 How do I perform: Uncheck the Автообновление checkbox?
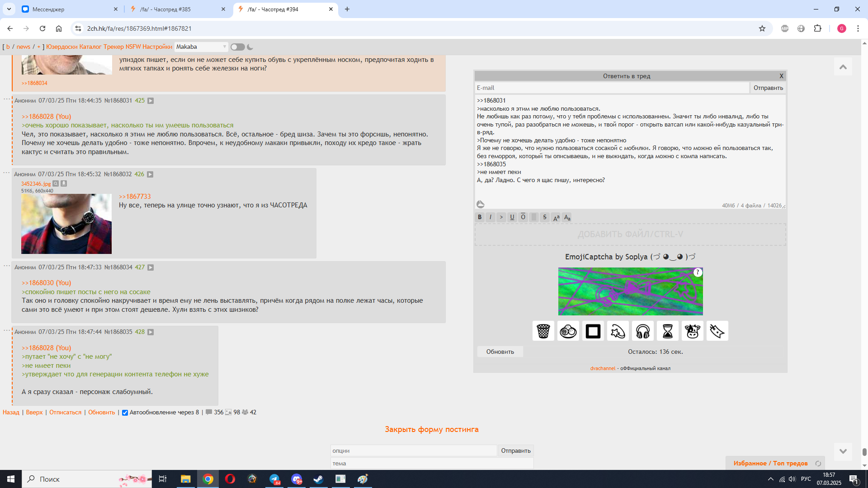[125, 413]
